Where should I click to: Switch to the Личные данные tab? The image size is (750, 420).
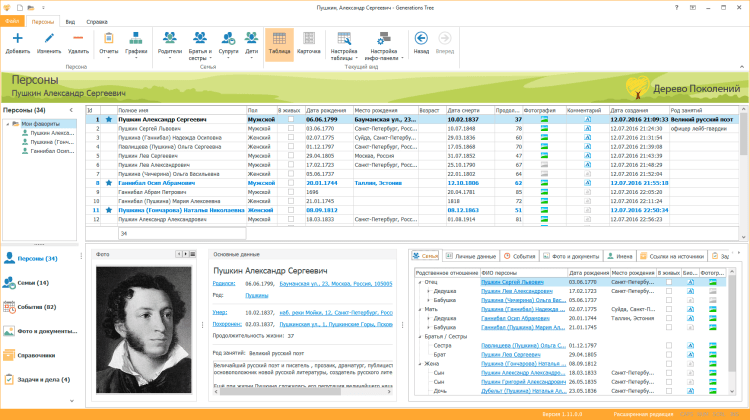click(471, 255)
